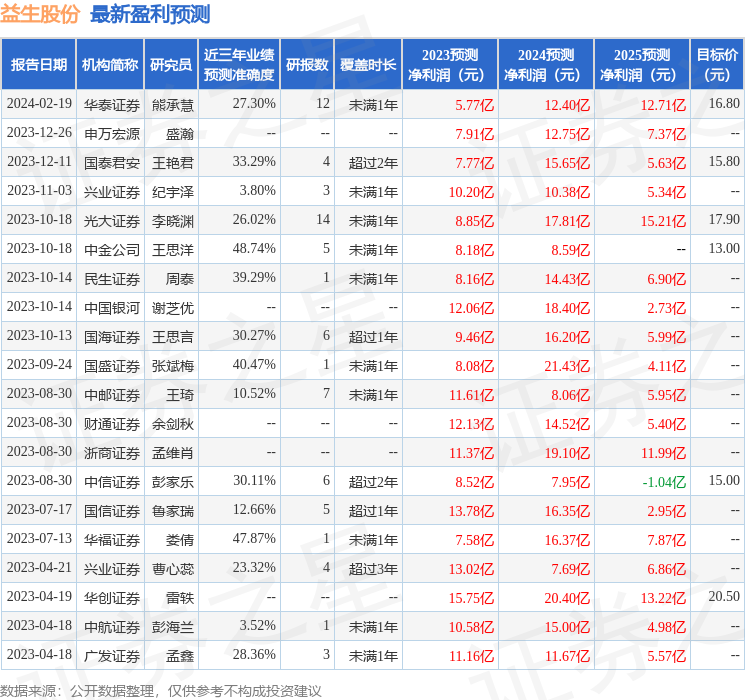Image resolution: width=745 pixels, height=700 pixels.
Task: Select the 中国银河 institution cell
Action: click(x=112, y=307)
